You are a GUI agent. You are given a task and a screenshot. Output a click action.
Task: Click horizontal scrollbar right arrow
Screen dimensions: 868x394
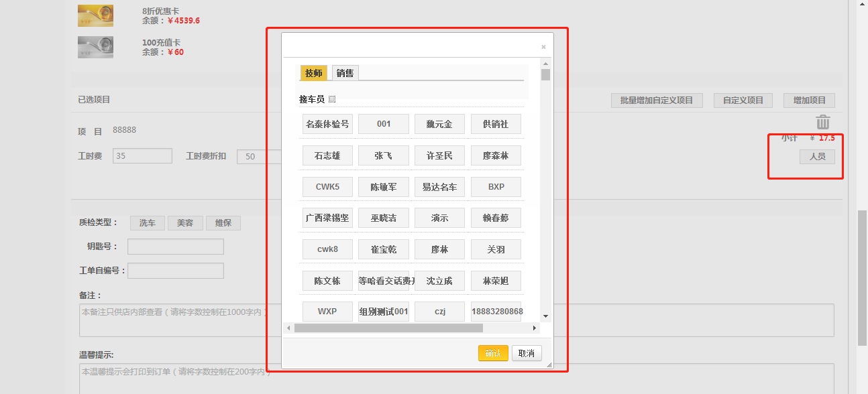coord(535,328)
